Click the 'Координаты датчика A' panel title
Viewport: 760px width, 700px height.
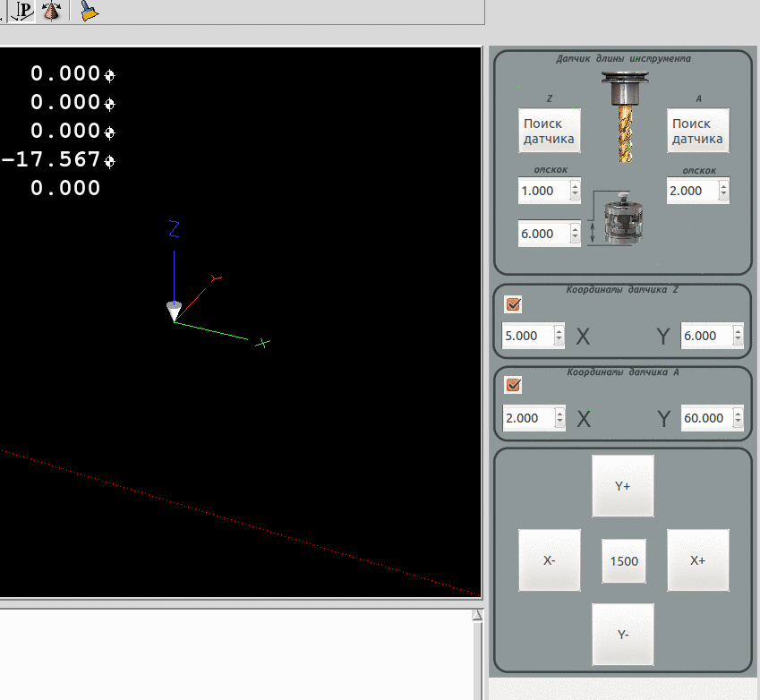623,371
